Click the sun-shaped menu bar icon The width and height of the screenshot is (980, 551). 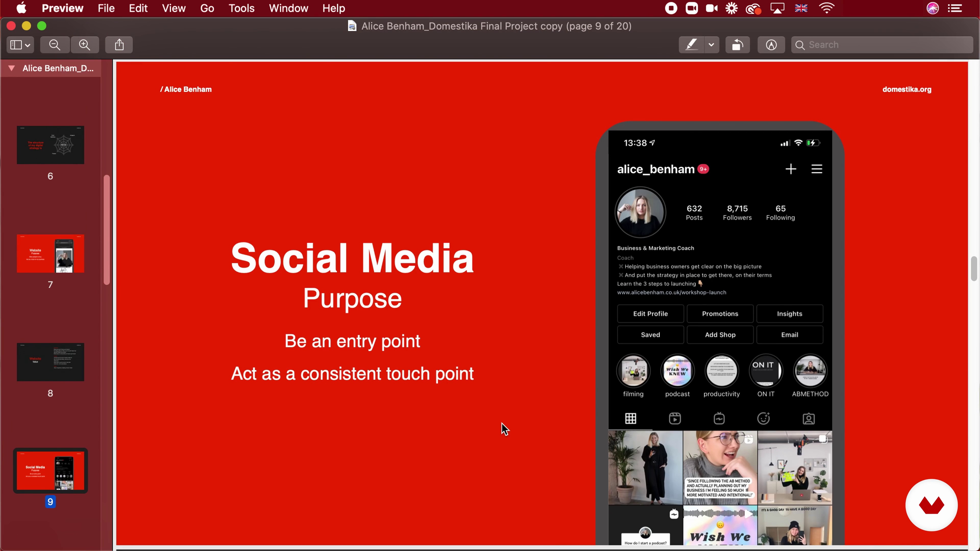731,8
